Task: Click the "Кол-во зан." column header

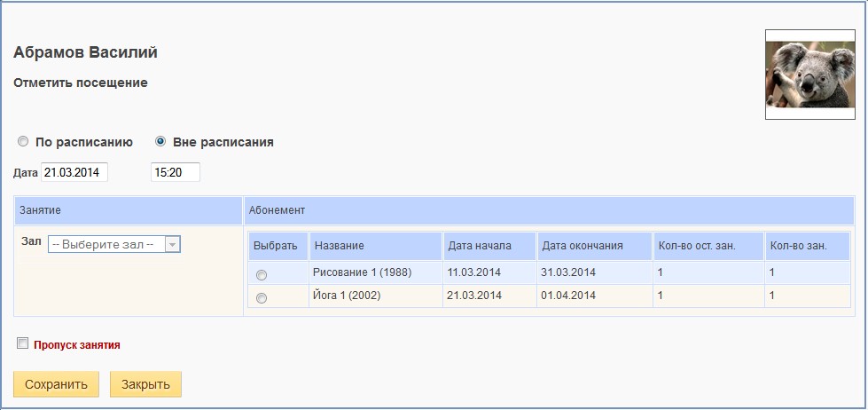Action: tap(808, 246)
